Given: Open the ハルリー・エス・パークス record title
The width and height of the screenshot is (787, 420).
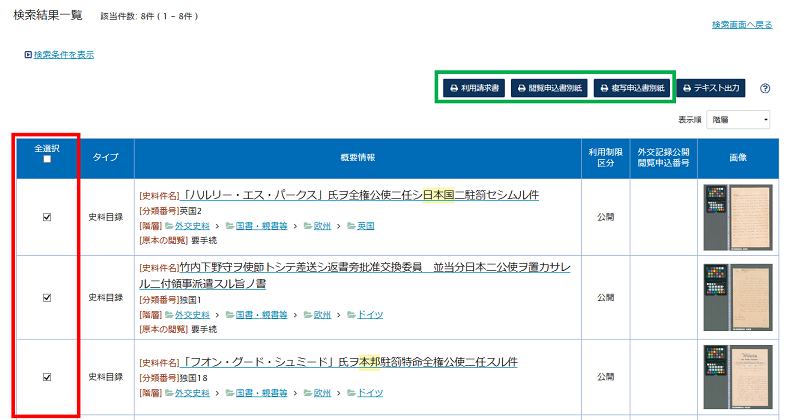Looking at the screenshot, I should coord(359,195).
